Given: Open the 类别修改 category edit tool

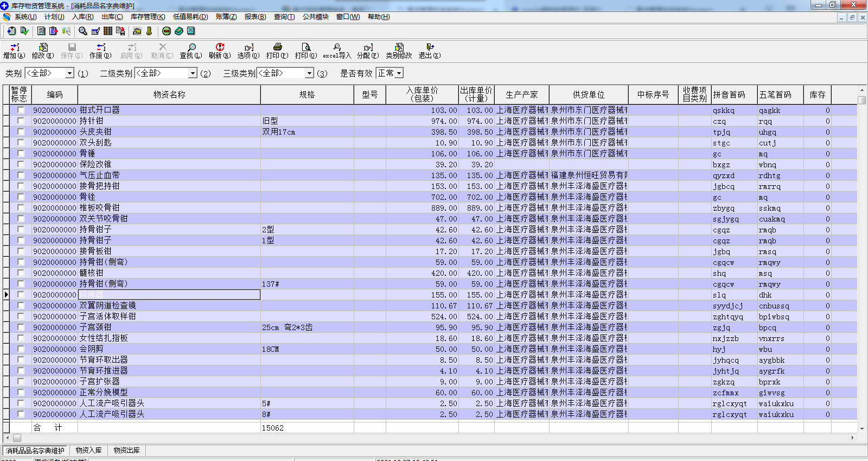Looking at the screenshot, I should [x=399, y=51].
